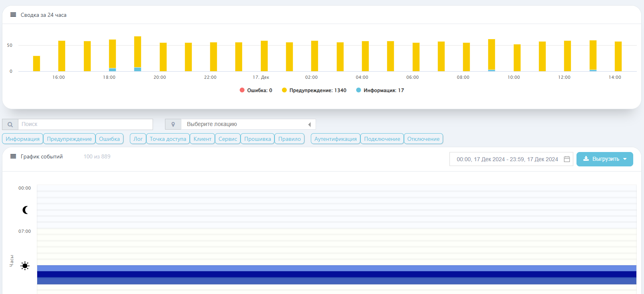This screenshot has width=644, height=294.
Task: Click the График событий title
Action: coord(42,156)
